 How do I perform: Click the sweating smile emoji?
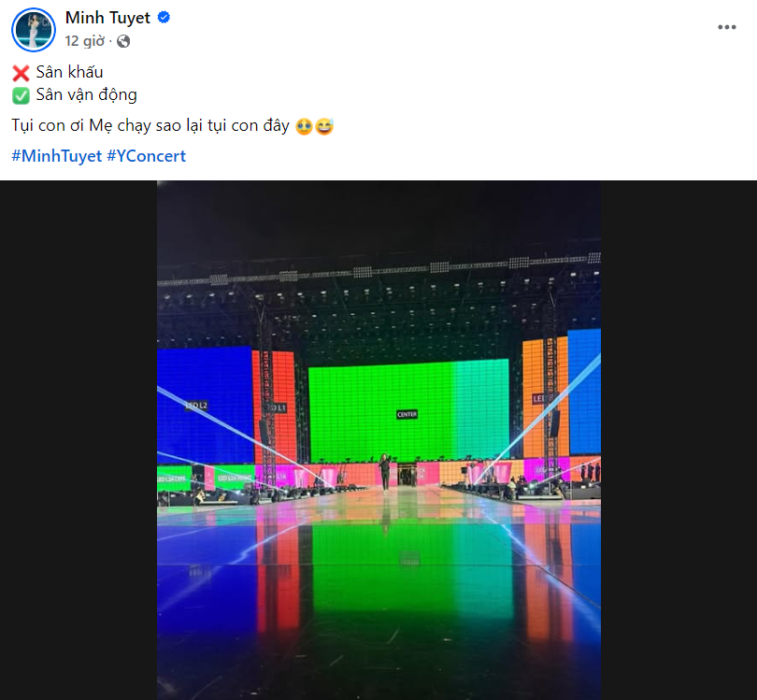pos(324,126)
